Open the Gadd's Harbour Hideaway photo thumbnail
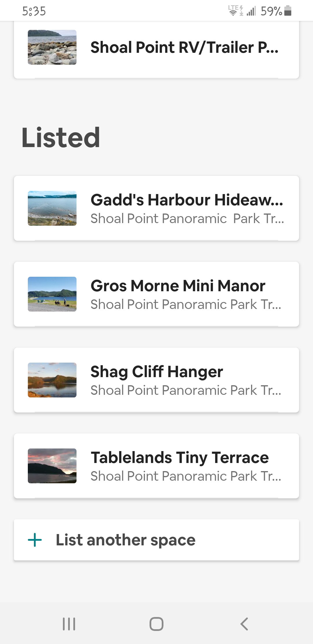The image size is (313, 644). coord(52,208)
